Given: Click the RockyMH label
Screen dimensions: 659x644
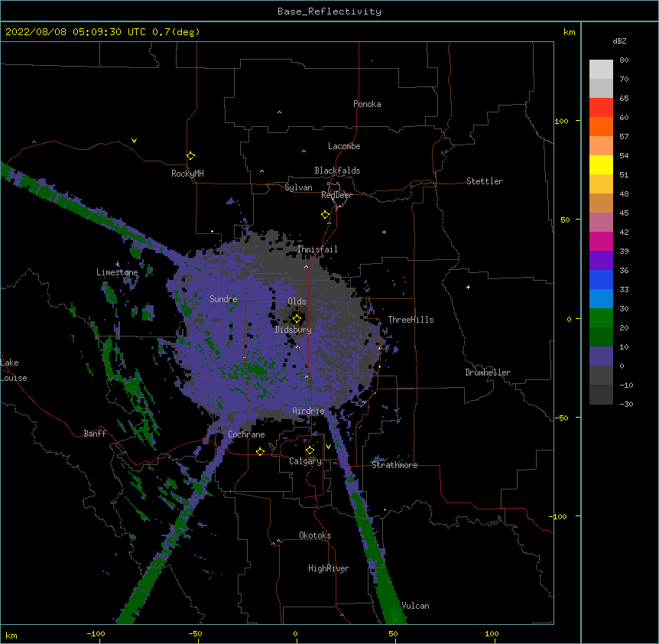Looking at the screenshot, I should pos(187,174).
